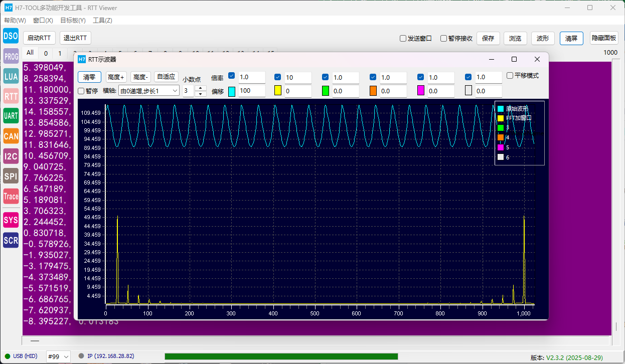Screen dimensions: 625x364
Task: Open the 工具(Z) menu
Action: [102, 21]
